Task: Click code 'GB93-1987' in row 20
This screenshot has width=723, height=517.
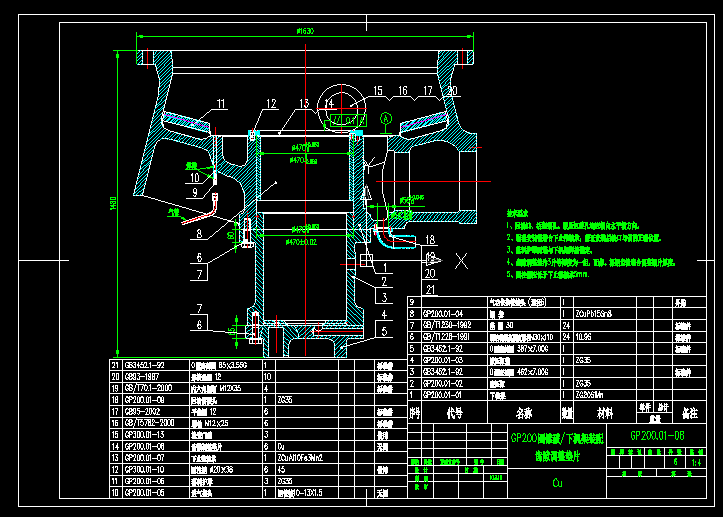Action: [142, 377]
